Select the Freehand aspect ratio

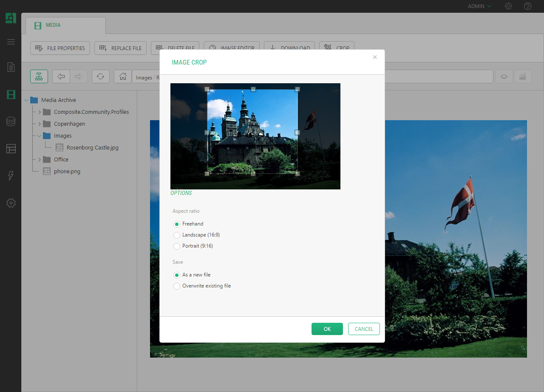click(x=177, y=224)
